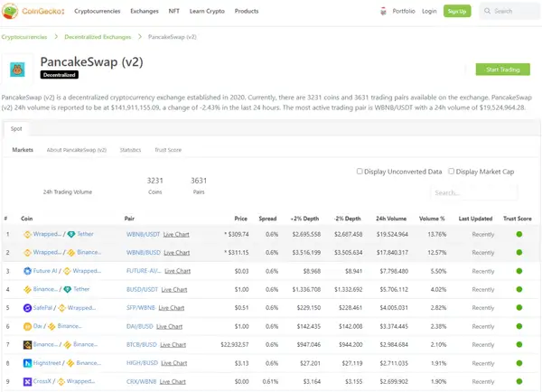This screenshot has width=542, height=392.
Task: Click the search magnifier icon in header
Action: [x=487, y=11]
